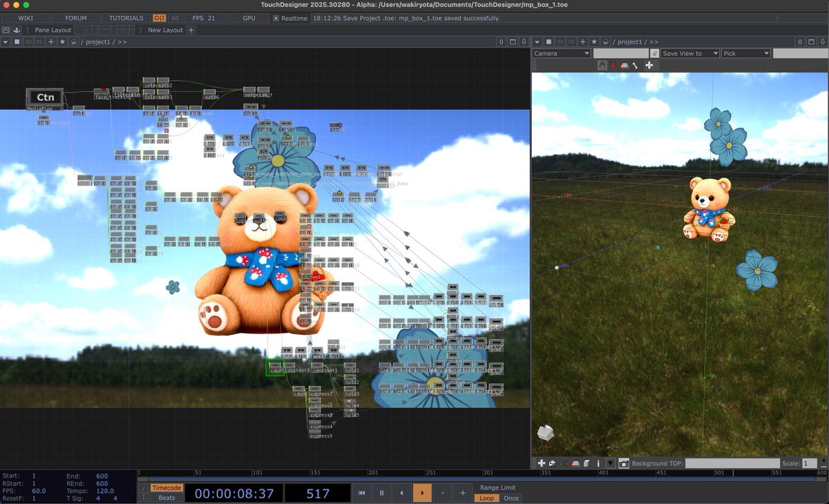Click the bone icon in viewer toolbar
This screenshot has height=504, width=829.
pyautogui.click(x=634, y=66)
